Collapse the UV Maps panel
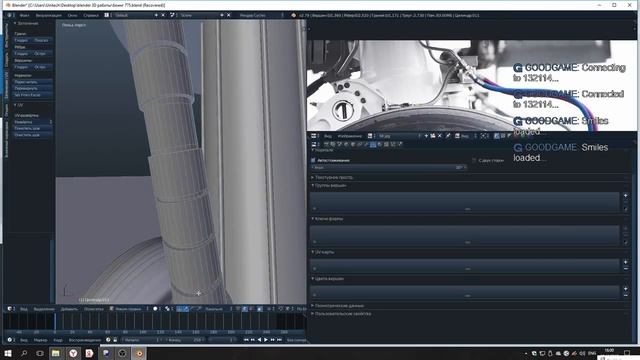This screenshot has height=360, width=640. tap(323, 252)
